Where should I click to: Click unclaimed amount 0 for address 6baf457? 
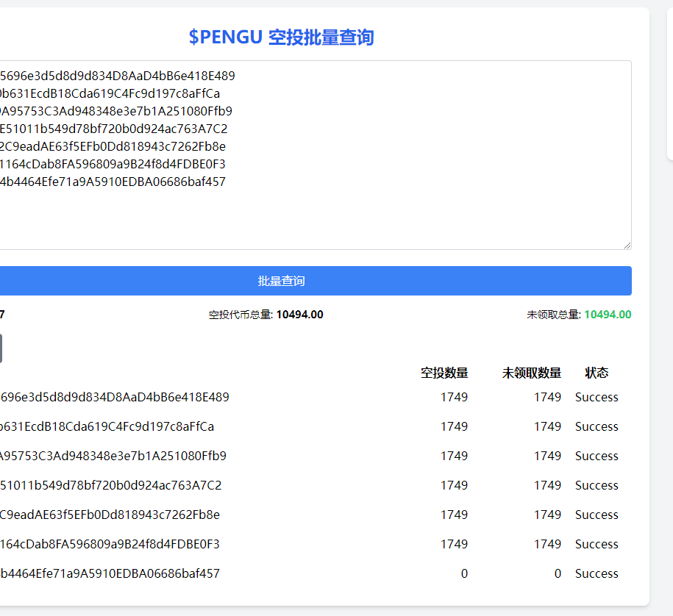[x=558, y=573]
